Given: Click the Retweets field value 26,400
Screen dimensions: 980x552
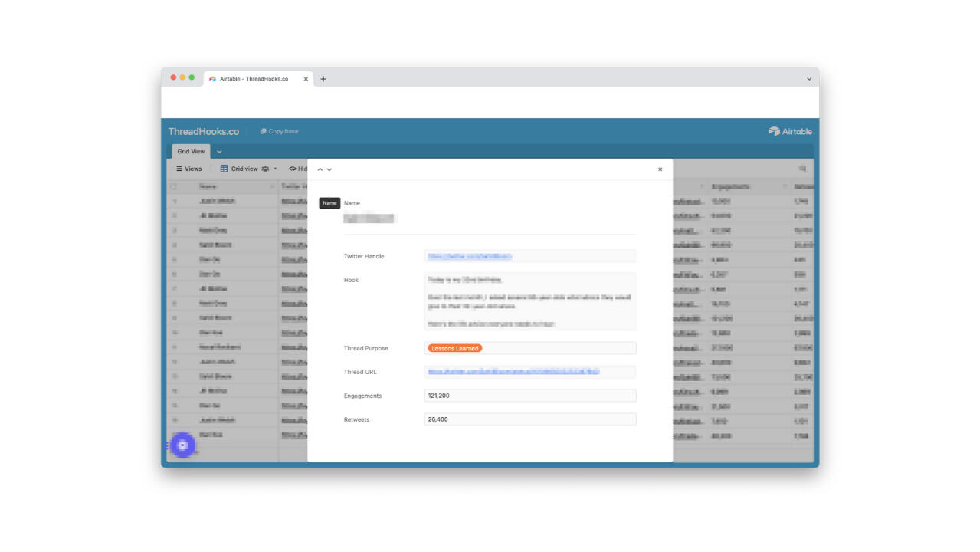Looking at the screenshot, I should [529, 419].
